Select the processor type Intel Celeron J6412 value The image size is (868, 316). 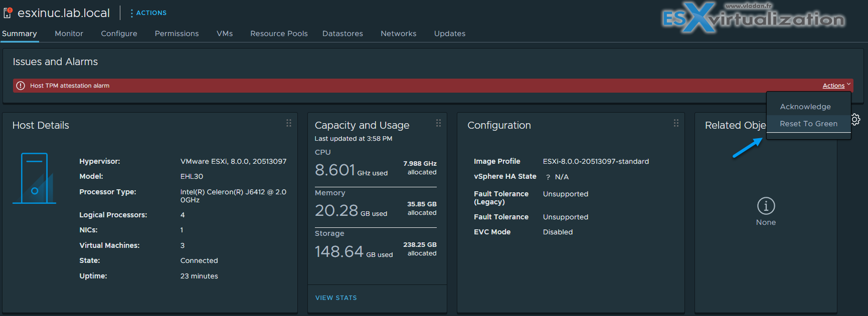(x=233, y=196)
